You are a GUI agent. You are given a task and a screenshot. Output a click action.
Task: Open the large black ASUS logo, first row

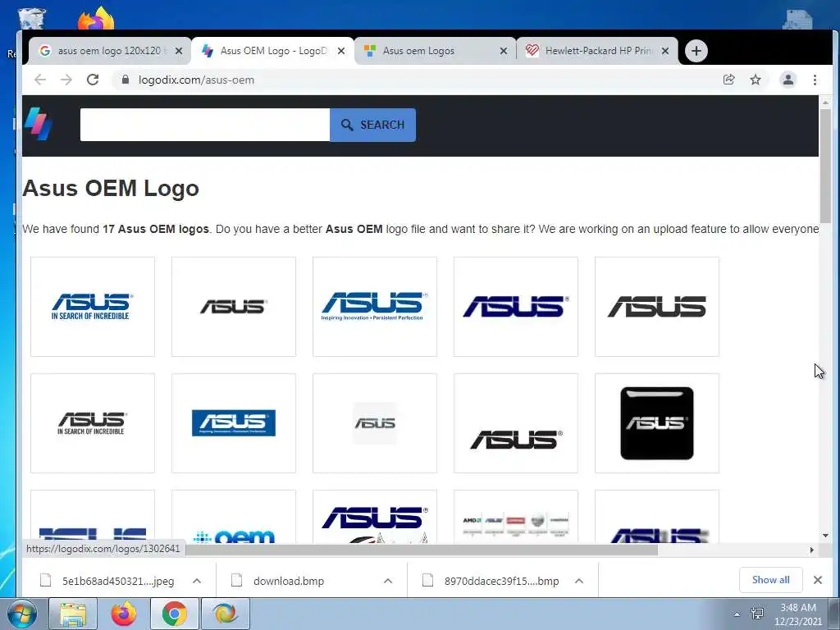point(657,307)
